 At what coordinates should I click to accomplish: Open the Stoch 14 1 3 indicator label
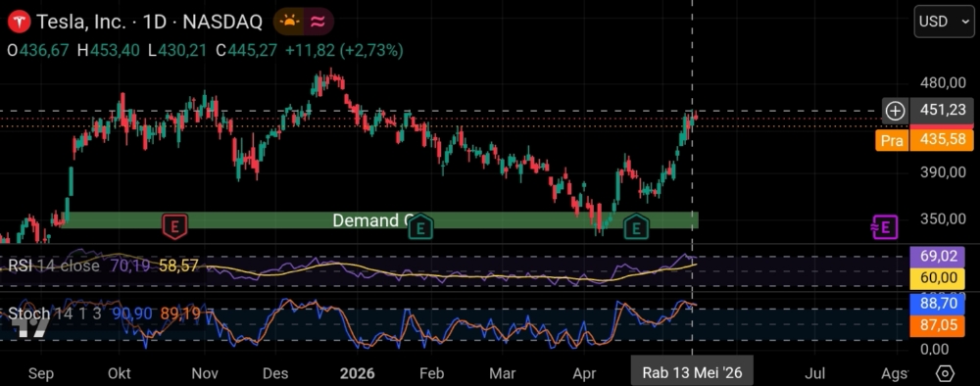pos(54,313)
